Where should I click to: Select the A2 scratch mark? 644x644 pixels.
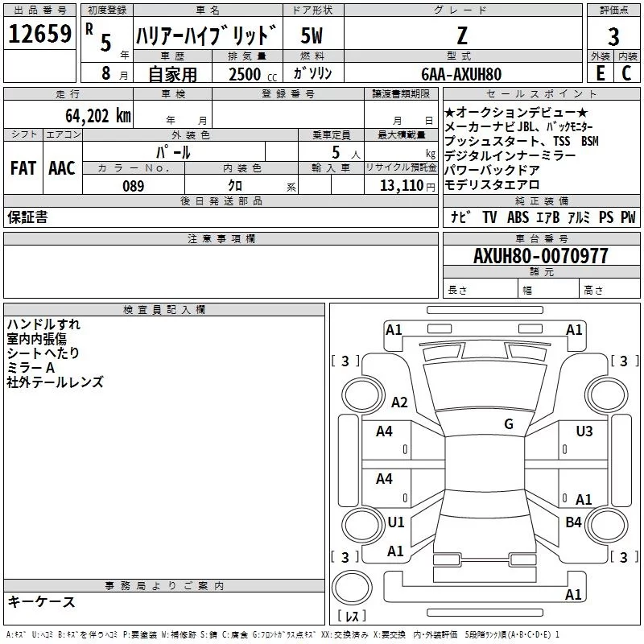click(x=399, y=402)
